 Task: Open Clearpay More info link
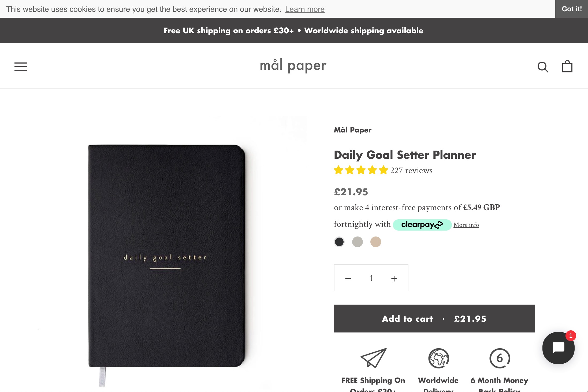[466, 225]
